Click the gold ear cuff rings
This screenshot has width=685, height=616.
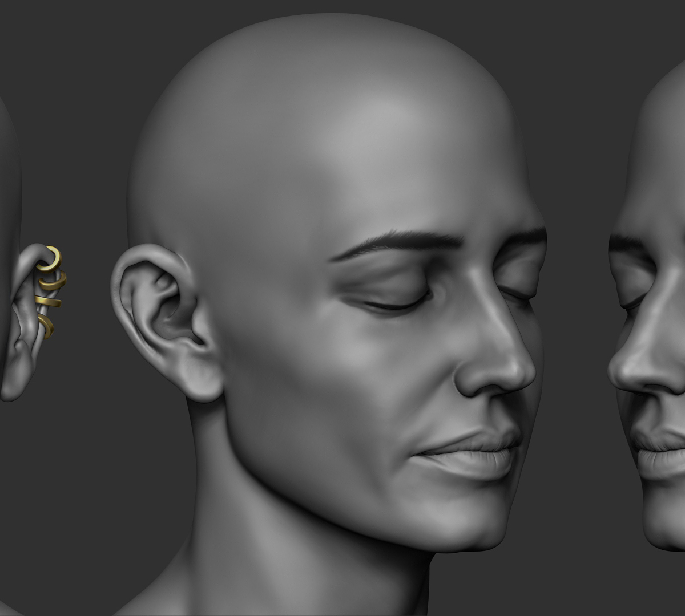(50, 291)
